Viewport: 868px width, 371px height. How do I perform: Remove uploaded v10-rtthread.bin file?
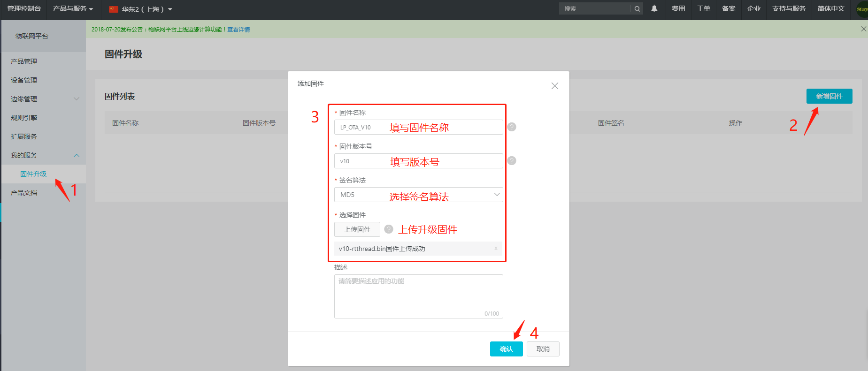point(496,249)
